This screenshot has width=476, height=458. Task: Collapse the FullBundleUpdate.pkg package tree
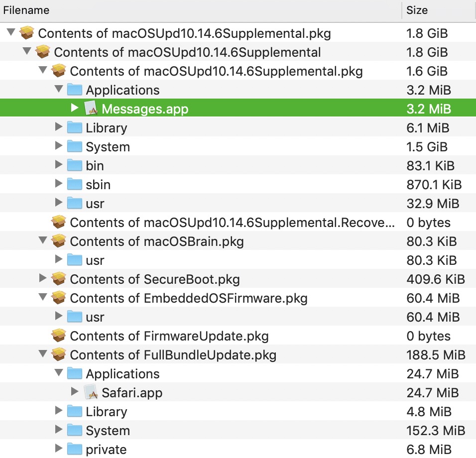tap(42, 354)
